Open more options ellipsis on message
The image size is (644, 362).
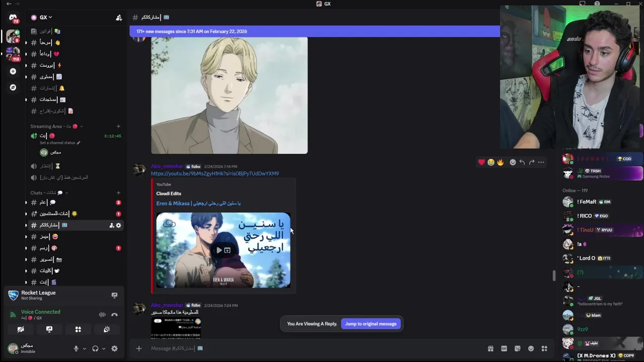(541, 162)
